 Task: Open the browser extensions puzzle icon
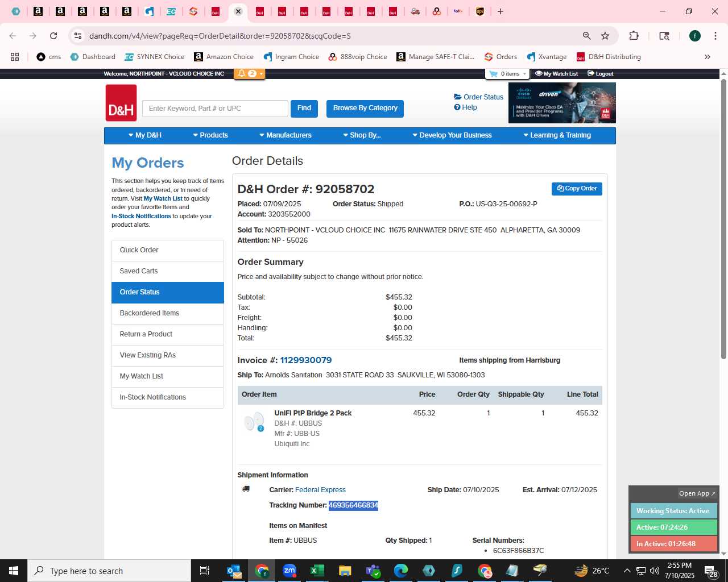(634, 36)
